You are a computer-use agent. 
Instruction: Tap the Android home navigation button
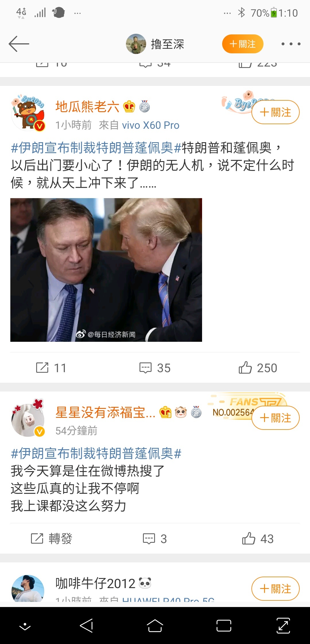(155, 625)
